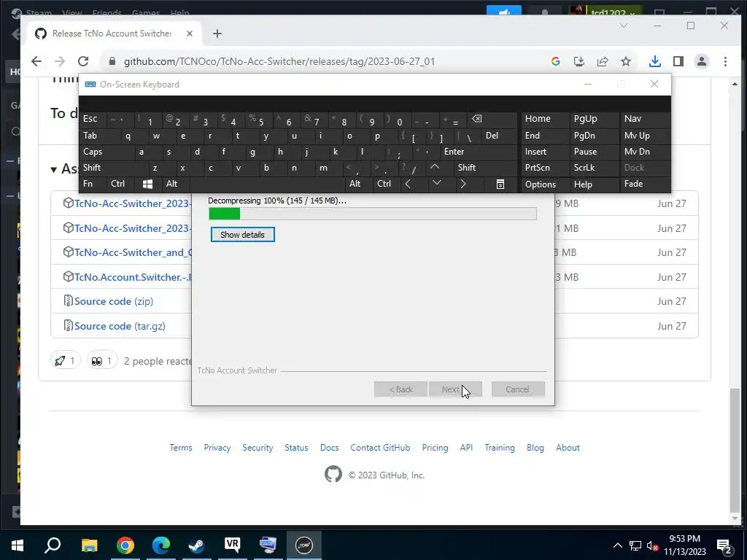747x560 pixels.
Task: Open the Chrome three-dot menu
Action: pos(725,61)
